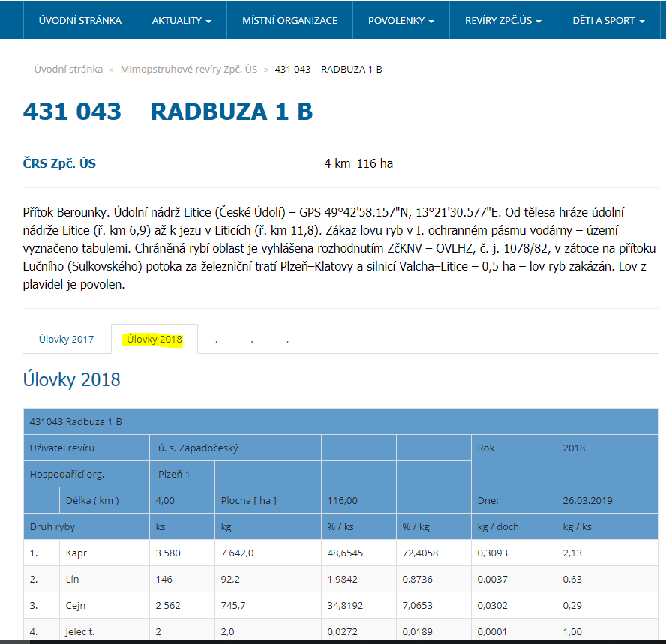Click the date cell 26.03.2019
This screenshot has height=644, width=666.
click(588, 500)
